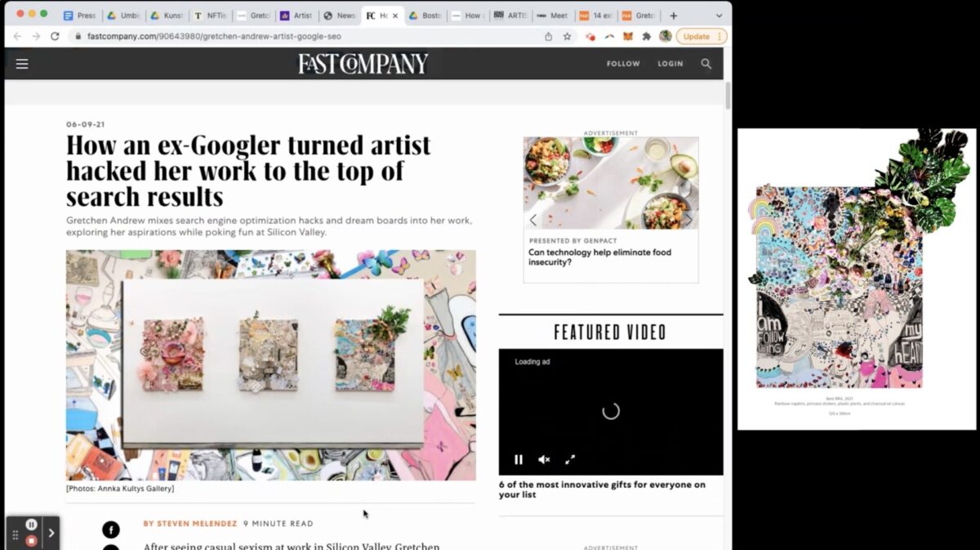Pause the screen recording
The image size is (980, 550).
coord(31,525)
